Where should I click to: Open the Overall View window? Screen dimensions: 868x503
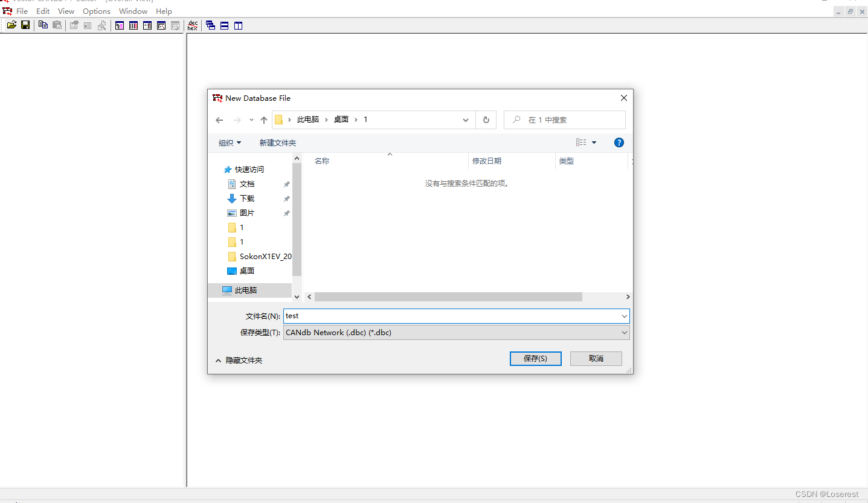(119, 25)
